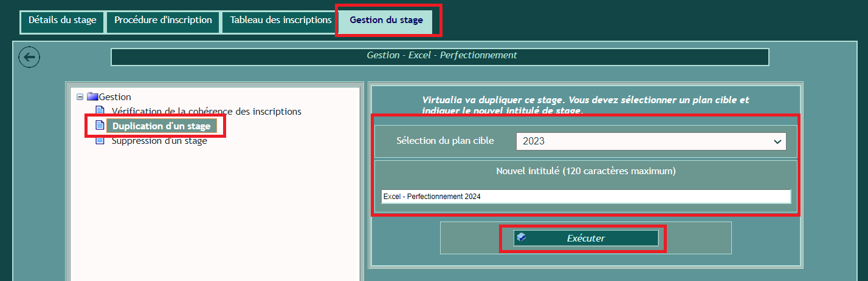Screen dimensions: 868x281
Task: Switch to the Détails du stage tab
Action: (x=63, y=20)
